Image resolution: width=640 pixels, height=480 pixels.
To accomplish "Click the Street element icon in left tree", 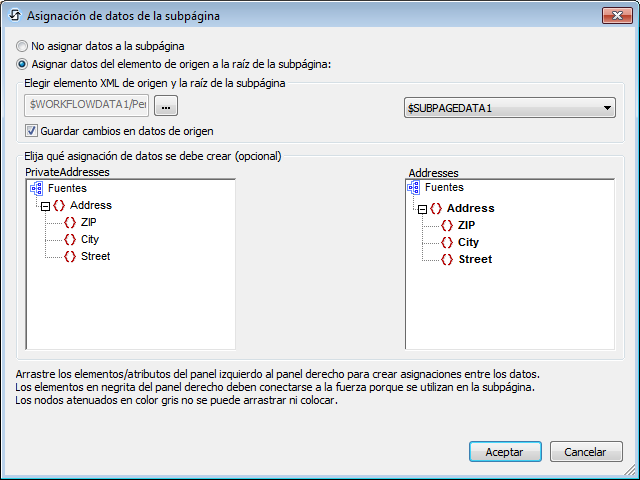I will 70,256.
